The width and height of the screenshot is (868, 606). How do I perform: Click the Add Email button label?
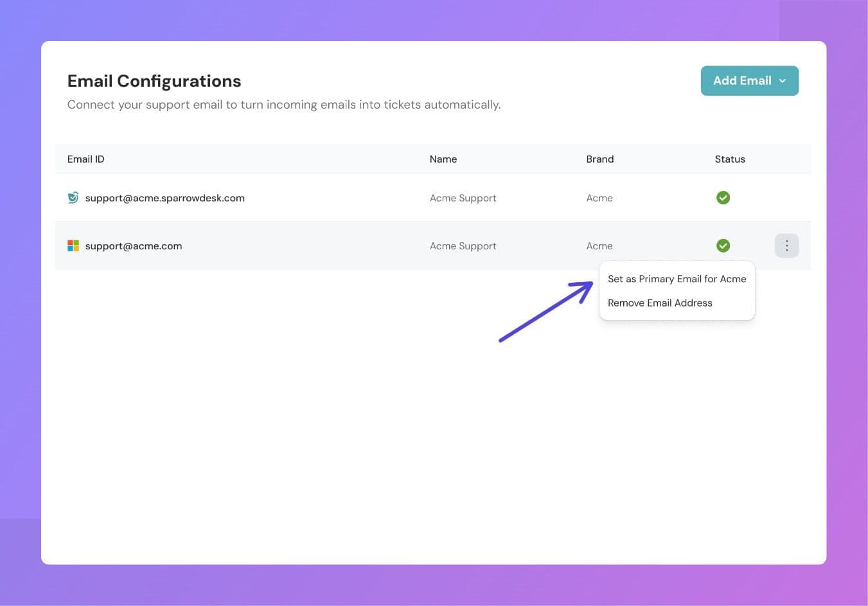click(741, 81)
